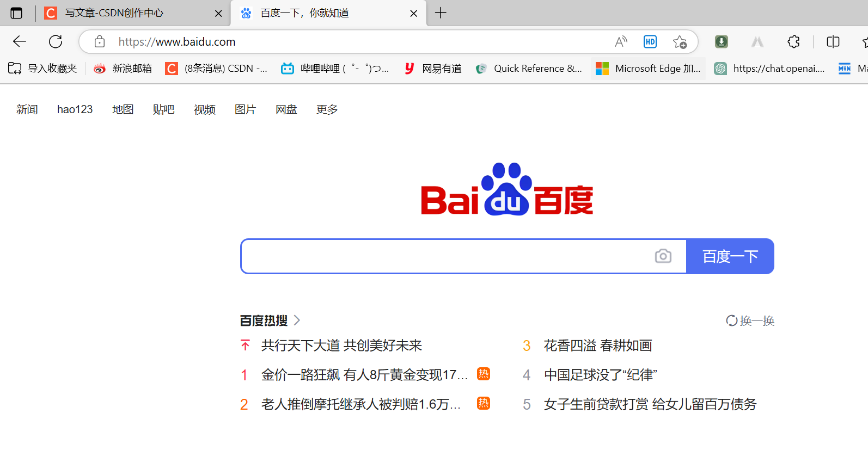Click the address bar URL
This screenshot has height=469, width=868.
click(177, 42)
